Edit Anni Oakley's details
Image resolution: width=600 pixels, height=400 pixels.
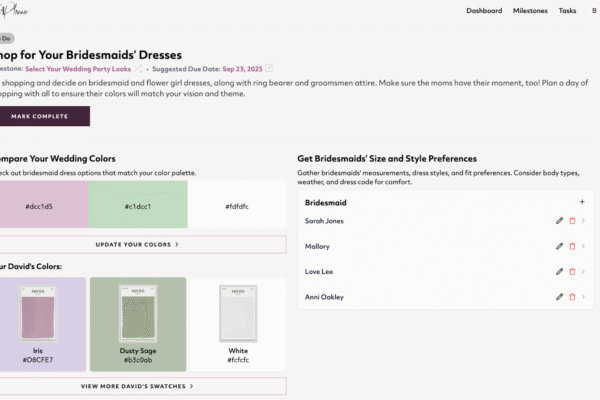point(559,296)
